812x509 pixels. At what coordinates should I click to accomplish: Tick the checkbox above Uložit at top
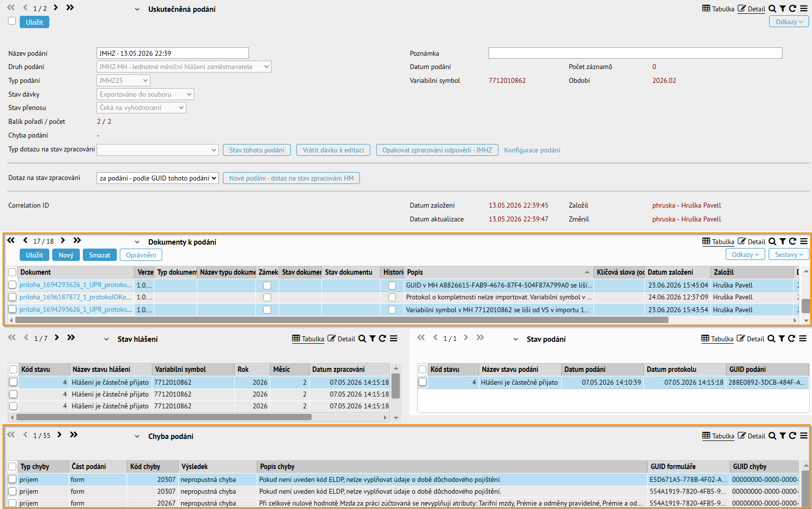[12, 21]
